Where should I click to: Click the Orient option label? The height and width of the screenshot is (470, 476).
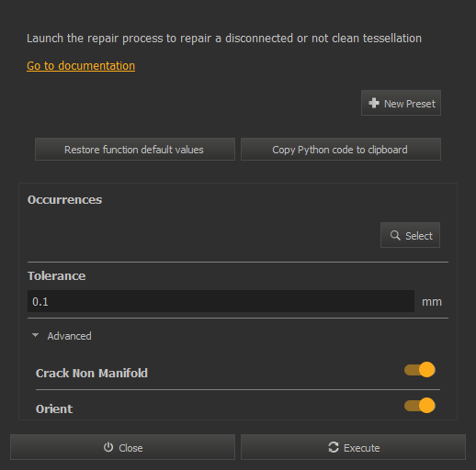(x=54, y=409)
